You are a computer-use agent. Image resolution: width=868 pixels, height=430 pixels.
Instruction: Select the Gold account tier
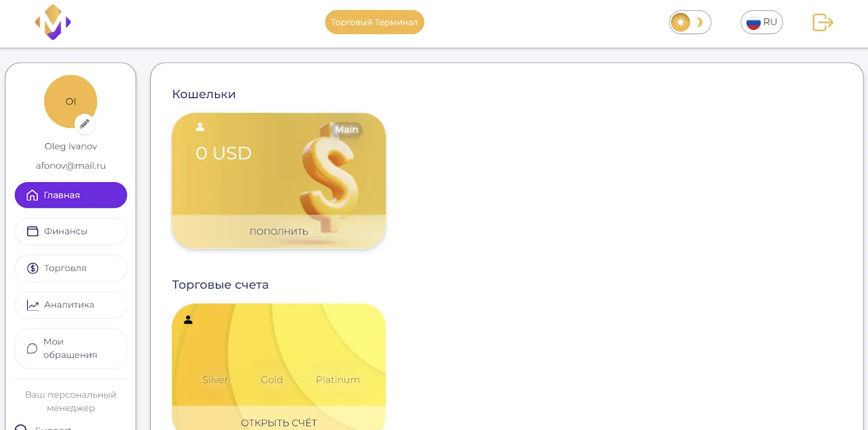click(x=272, y=380)
